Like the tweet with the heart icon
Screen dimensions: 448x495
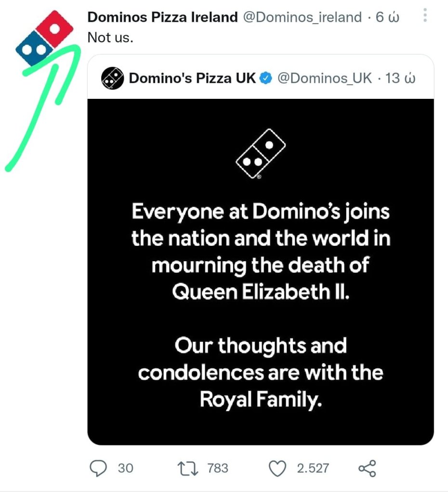[x=277, y=468]
